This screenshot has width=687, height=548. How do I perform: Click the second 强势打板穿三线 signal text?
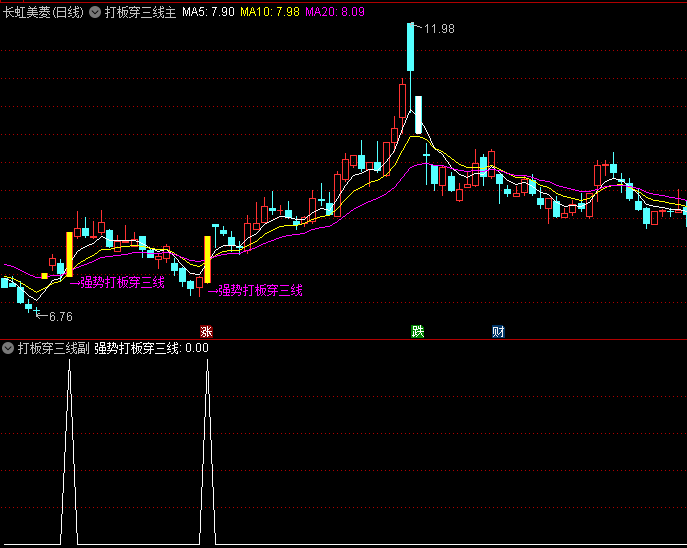tap(259, 290)
